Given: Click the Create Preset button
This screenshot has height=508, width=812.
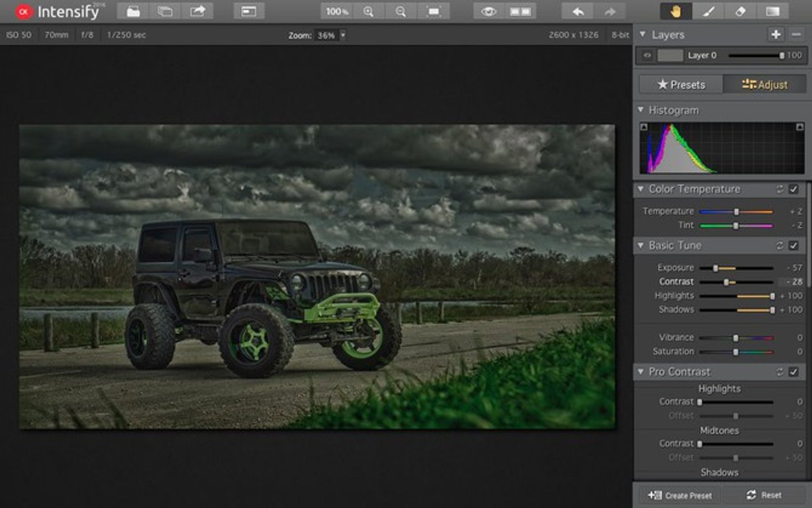Looking at the screenshot, I should (x=681, y=495).
